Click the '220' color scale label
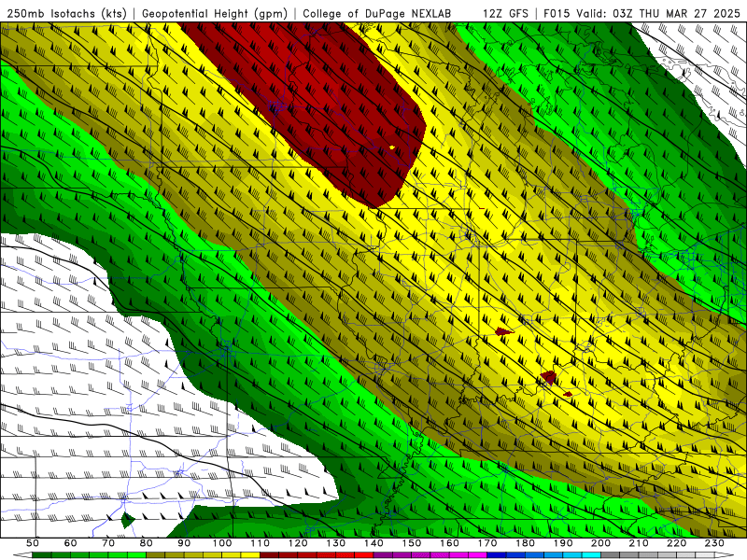This screenshot has width=747, height=560. 677,543
